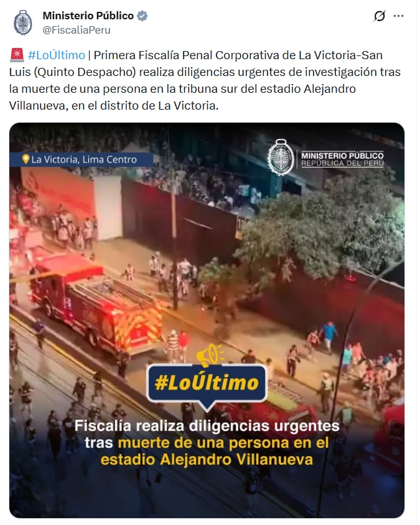Click the La Victoria, Lima Centro label
The height and width of the screenshot is (525, 420).
(84, 159)
